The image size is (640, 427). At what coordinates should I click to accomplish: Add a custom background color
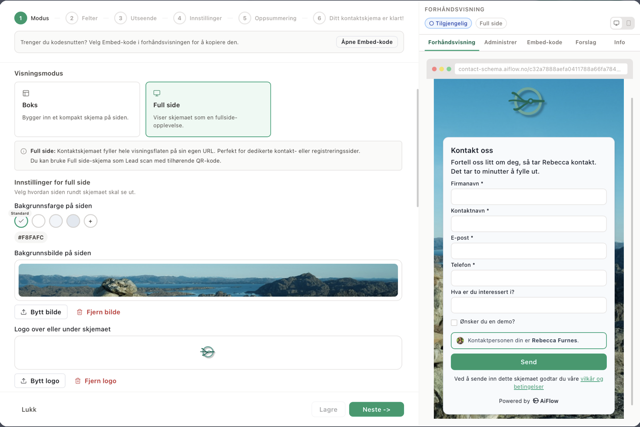[91, 221]
